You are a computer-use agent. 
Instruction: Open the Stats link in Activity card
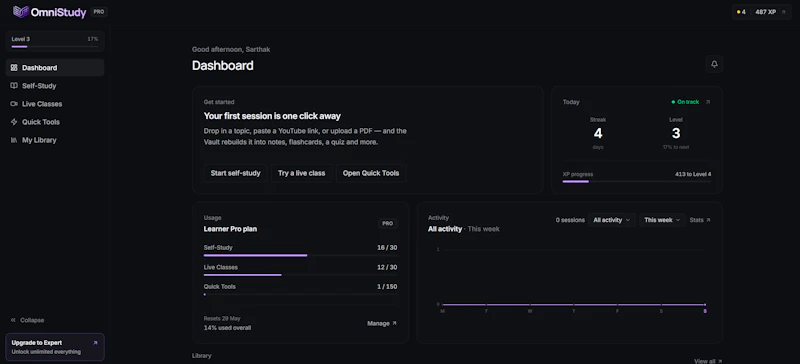click(x=700, y=220)
